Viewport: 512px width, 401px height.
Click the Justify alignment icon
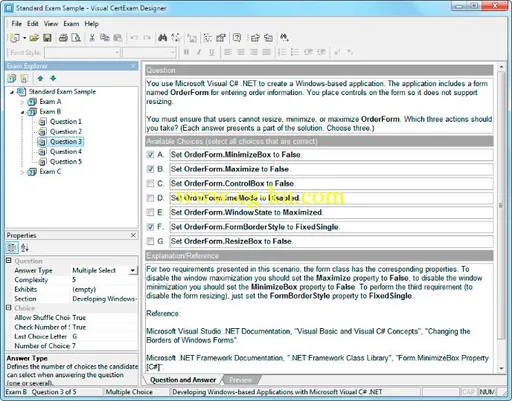(x=266, y=52)
